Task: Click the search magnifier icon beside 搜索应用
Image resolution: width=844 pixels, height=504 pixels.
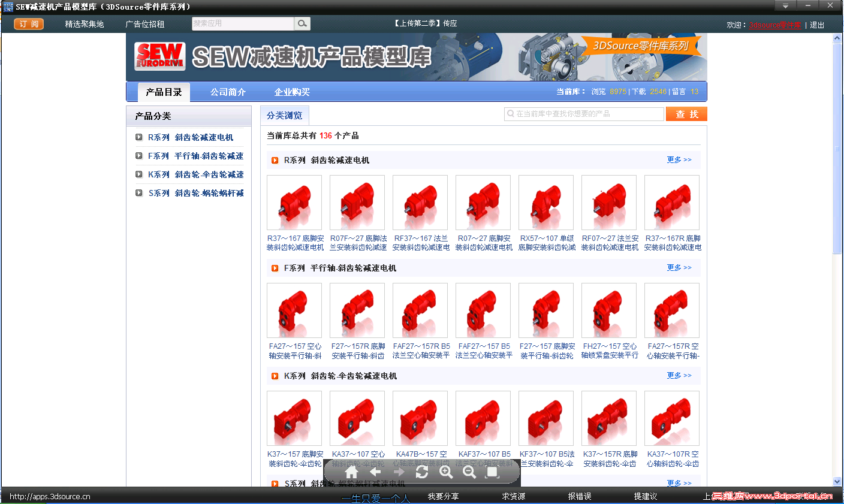Action: click(302, 23)
